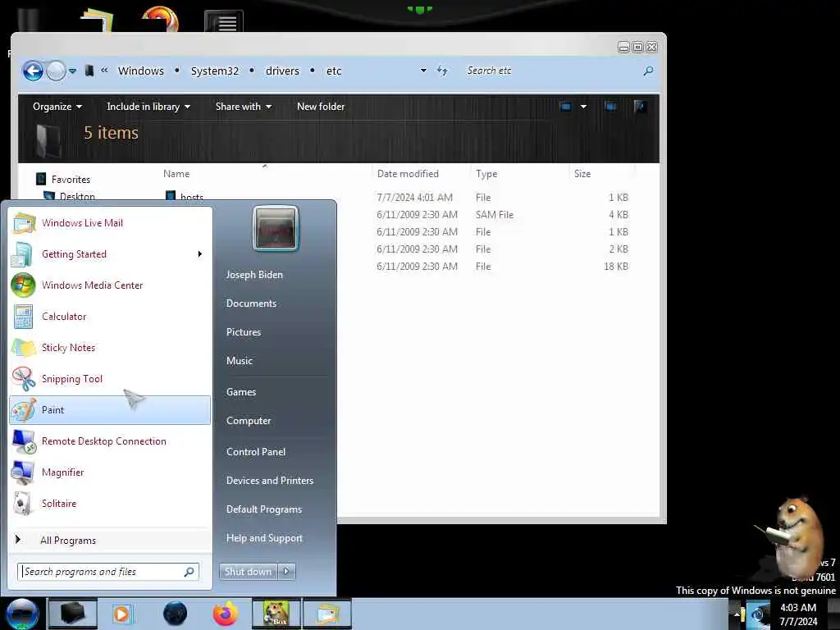Open Share with menu

243,107
